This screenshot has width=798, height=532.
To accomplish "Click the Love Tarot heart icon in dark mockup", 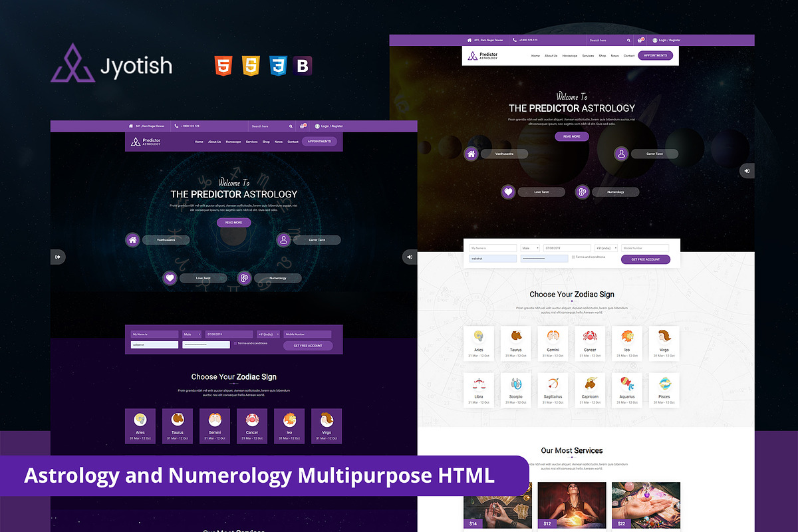I will pyautogui.click(x=170, y=278).
